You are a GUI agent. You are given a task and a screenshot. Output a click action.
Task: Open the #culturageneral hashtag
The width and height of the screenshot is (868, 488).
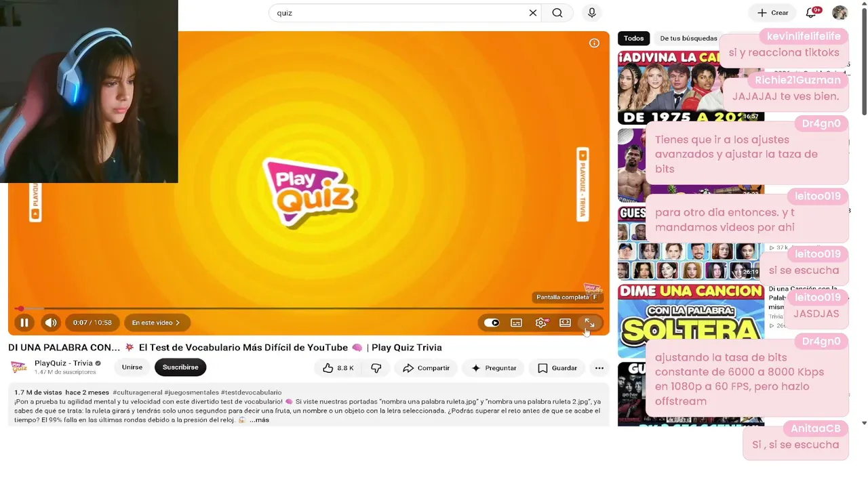(137, 392)
